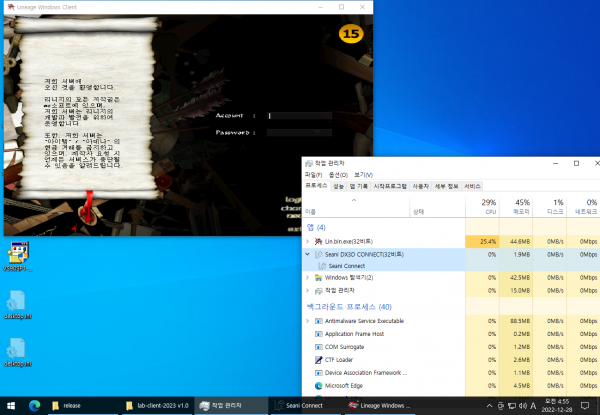The height and width of the screenshot is (415, 600).
Task: Expand the 작업 관리자 process row
Action: click(x=308, y=290)
